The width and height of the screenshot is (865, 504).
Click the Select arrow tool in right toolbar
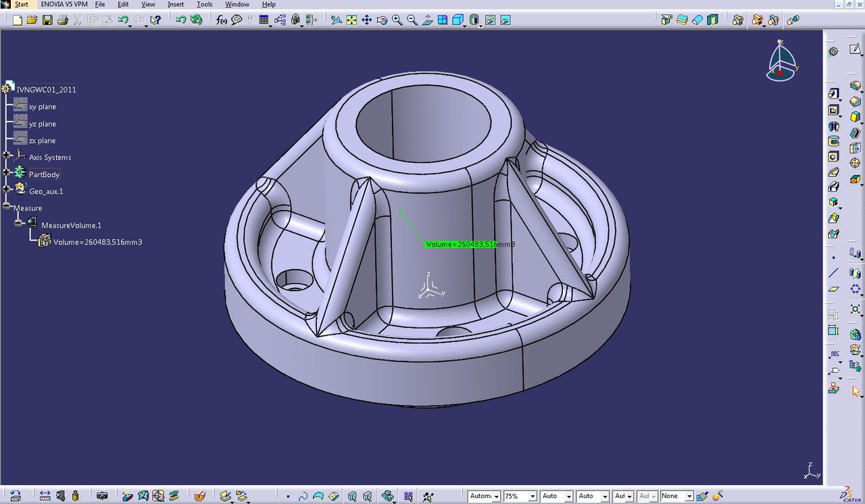coord(856,391)
